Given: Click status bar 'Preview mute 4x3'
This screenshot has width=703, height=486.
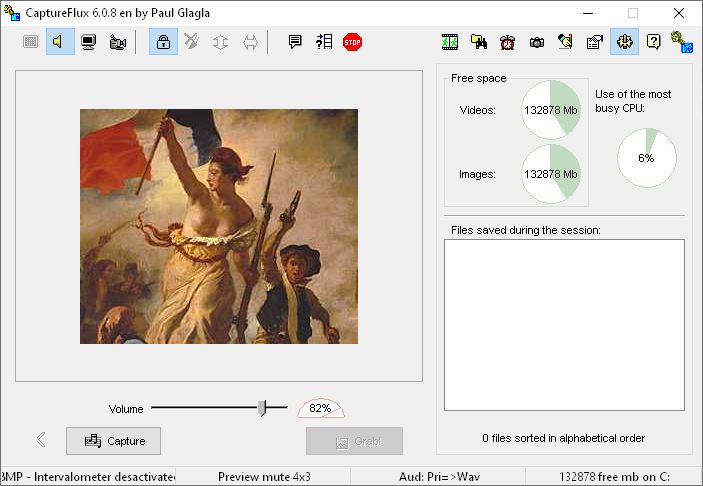Looking at the screenshot, I should [x=264, y=477].
